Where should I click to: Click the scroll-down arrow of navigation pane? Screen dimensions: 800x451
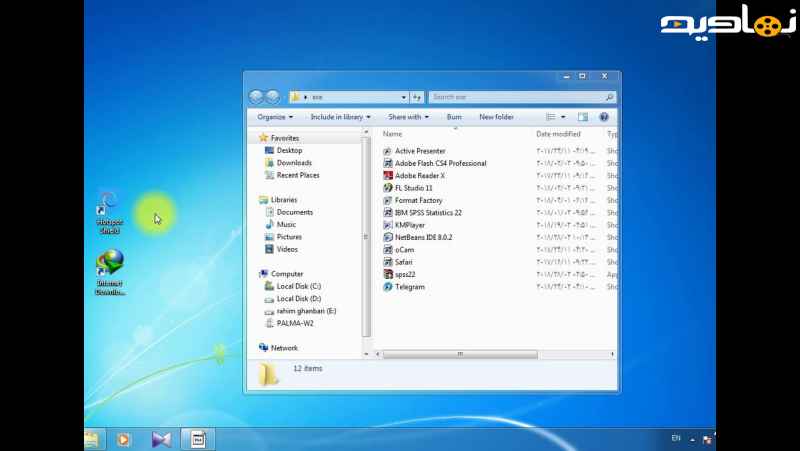point(366,354)
